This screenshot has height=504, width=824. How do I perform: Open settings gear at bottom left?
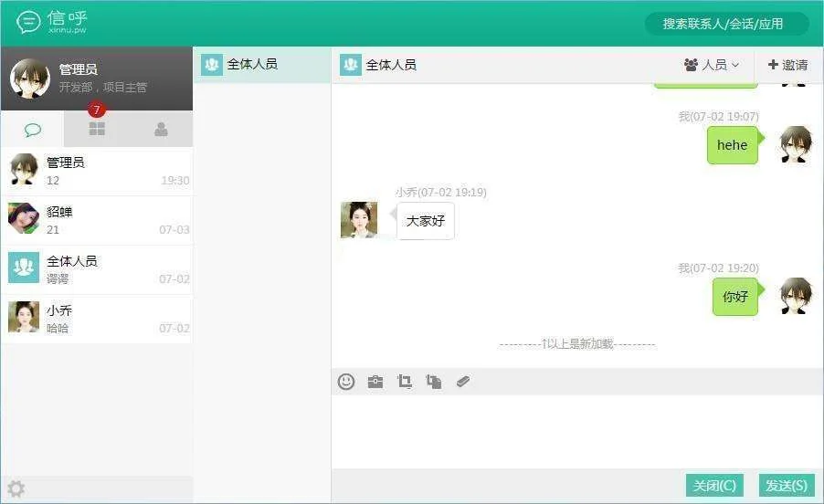click(16, 489)
